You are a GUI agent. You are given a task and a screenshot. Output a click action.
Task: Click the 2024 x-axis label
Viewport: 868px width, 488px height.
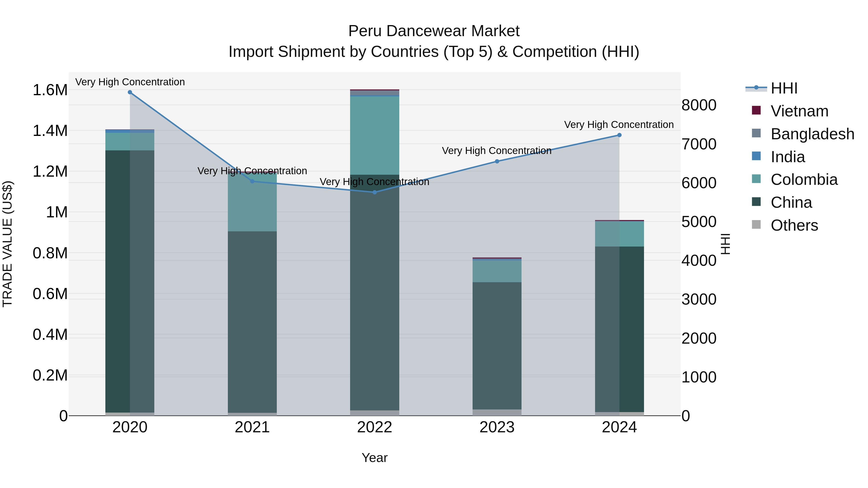pyautogui.click(x=619, y=428)
